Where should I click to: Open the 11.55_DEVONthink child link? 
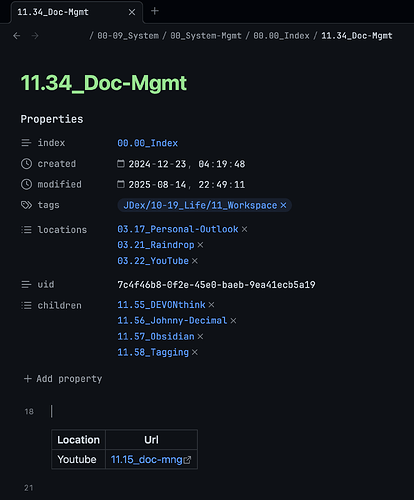161,305
